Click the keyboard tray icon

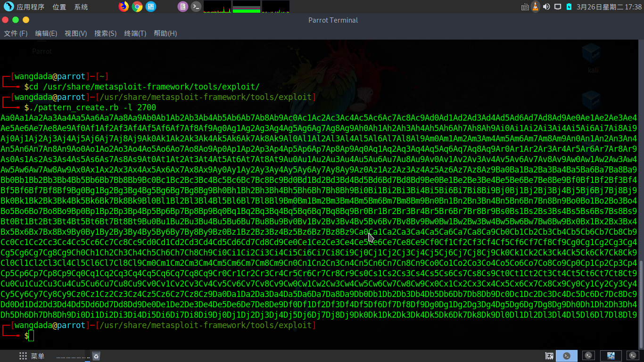click(x=525, y=7)
